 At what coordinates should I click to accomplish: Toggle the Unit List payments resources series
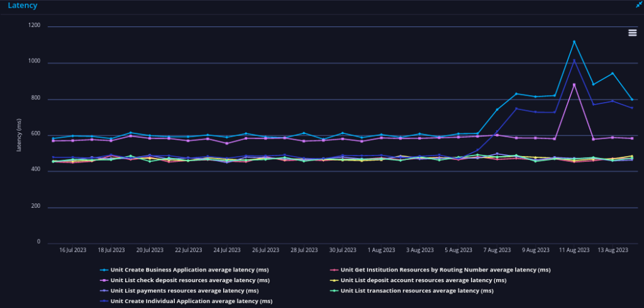pos(179,291)
